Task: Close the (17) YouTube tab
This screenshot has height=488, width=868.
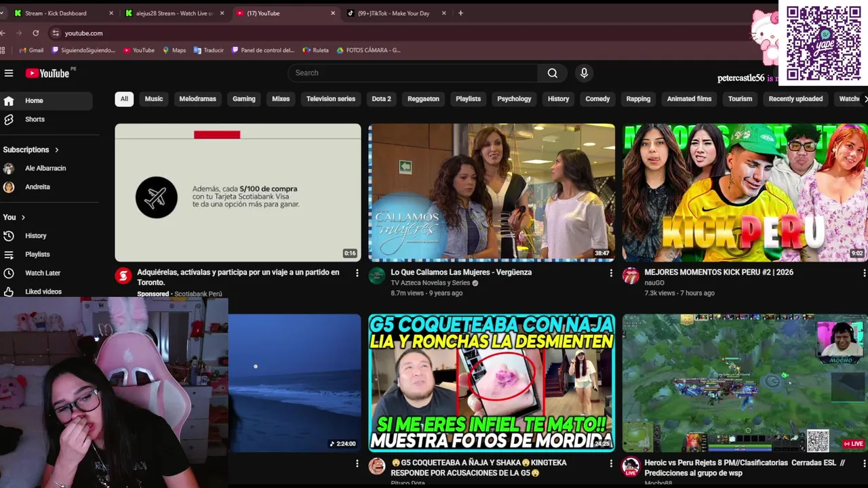Action: (333, 13)
